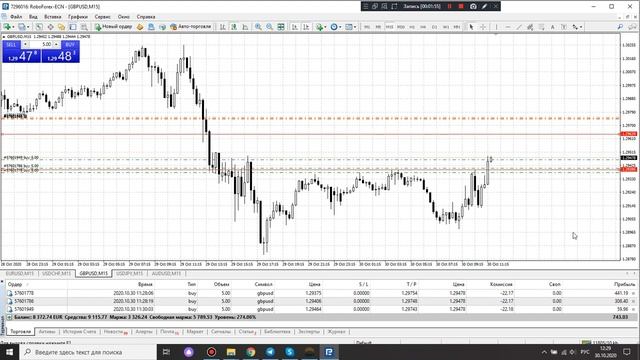The image size is (640, 360).
Task: Switch to the EURUSD,M15 chart tab
Action: pyautogui.click(x=20, y=273)
